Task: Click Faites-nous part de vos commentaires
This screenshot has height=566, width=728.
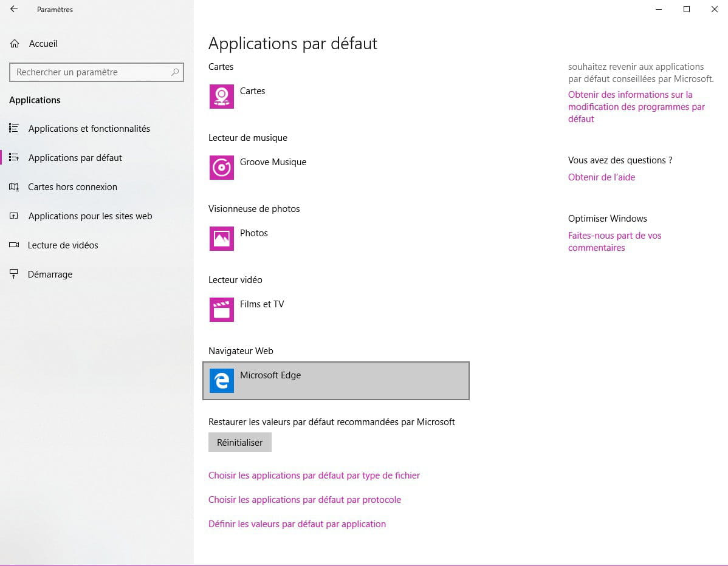Action: (614, 241)
